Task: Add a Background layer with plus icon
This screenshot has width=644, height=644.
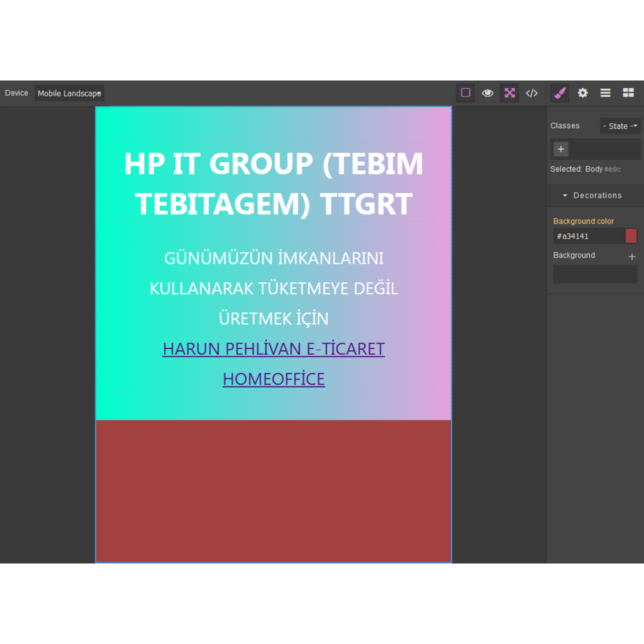Action: (x=632, y=256)
